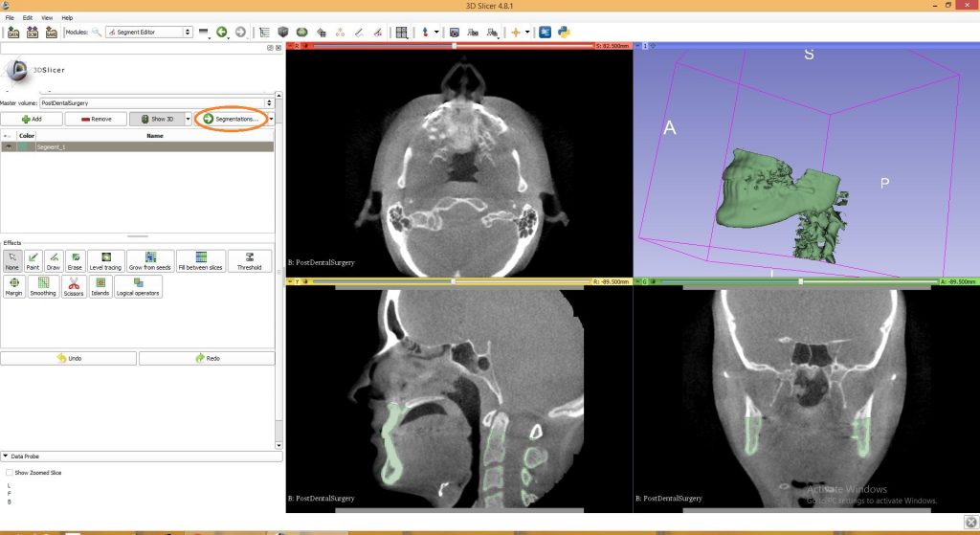Open the Edit menu
The image size is (980, 535).
click(x=28, y=18)
